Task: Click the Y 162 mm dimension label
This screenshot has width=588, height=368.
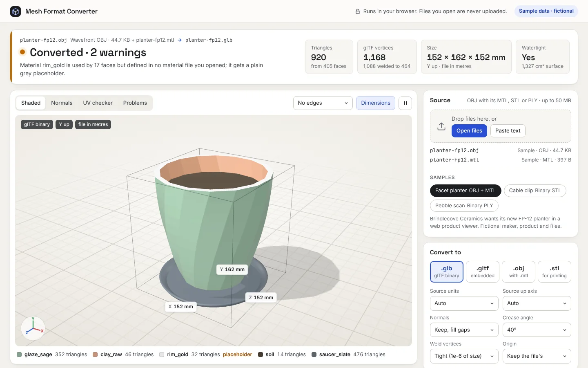Action: 232,269
